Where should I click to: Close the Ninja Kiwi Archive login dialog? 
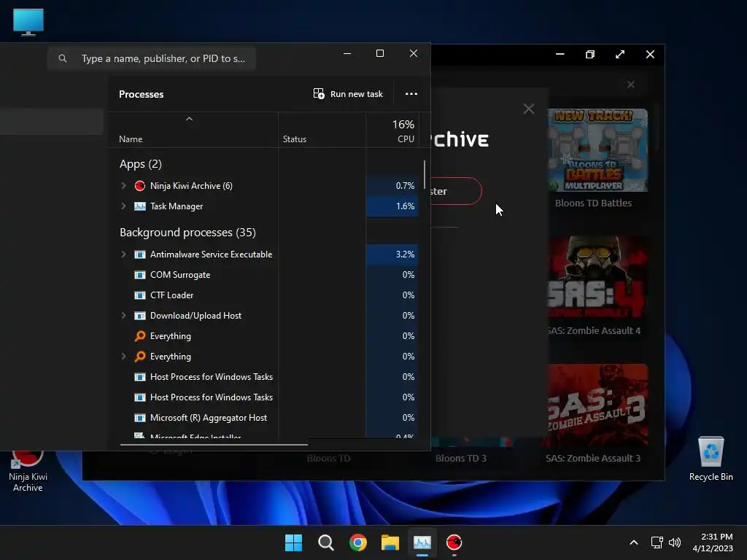[528, 109]
